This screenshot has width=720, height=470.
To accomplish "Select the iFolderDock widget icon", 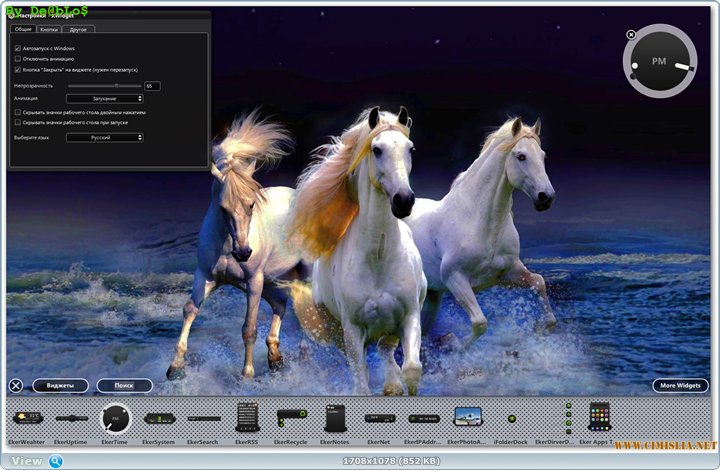I will (x=511, y=418).
